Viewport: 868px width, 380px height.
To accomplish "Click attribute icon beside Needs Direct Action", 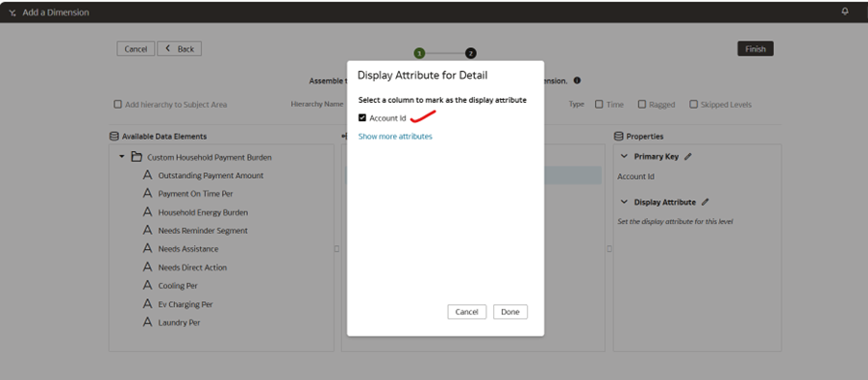I will pos(147,266).
